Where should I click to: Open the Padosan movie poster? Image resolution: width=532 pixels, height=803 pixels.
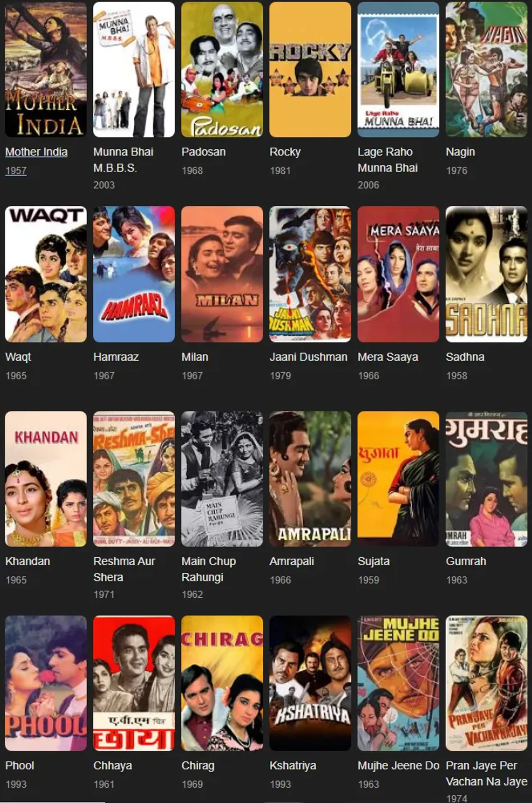222,69
